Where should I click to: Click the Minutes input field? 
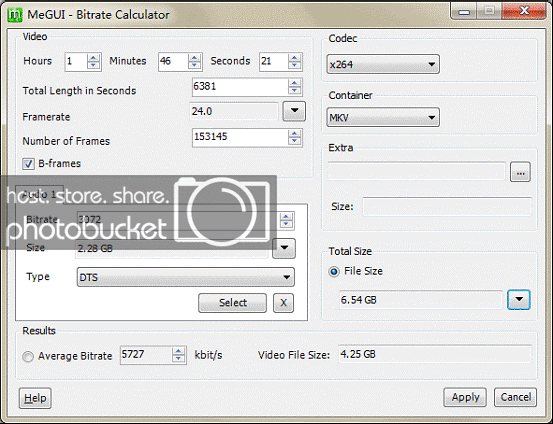coord(173,62)
